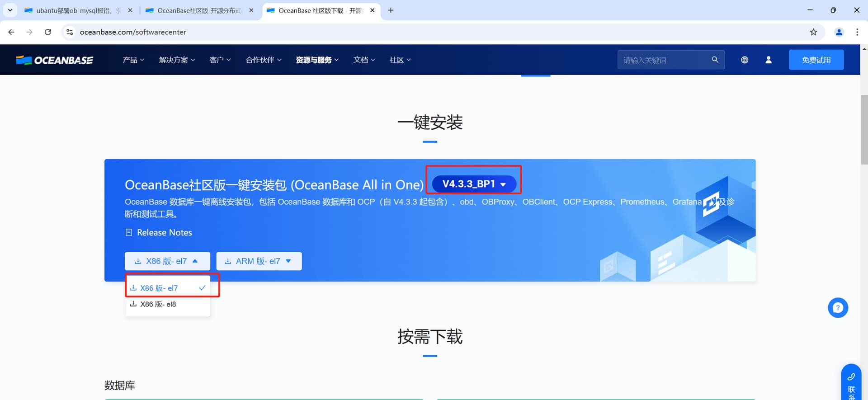View site information icon in address bar
The image size is (868, 400).
pyautogui.click(x=70, y=32)
